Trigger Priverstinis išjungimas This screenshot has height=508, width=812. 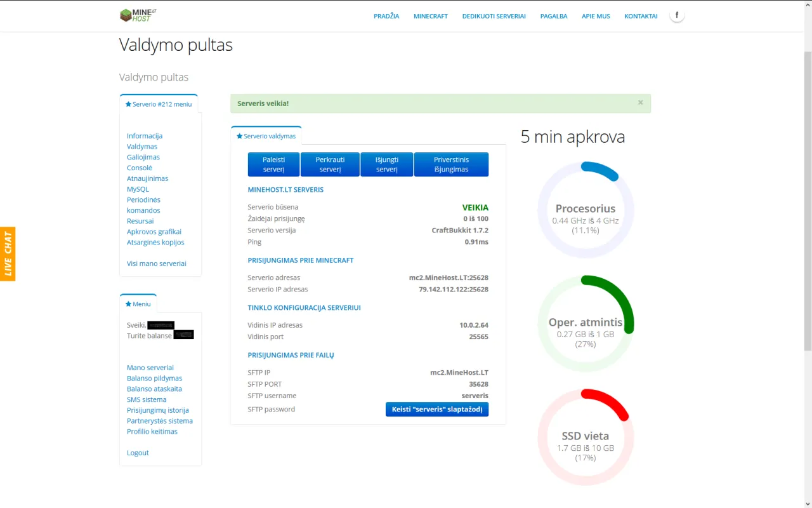451,164
